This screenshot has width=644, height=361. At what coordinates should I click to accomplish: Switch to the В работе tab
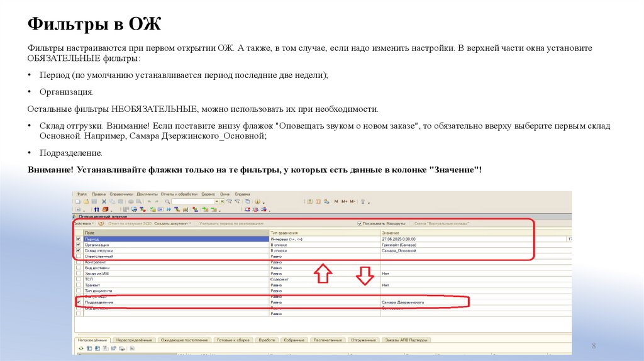click(267, 340)
